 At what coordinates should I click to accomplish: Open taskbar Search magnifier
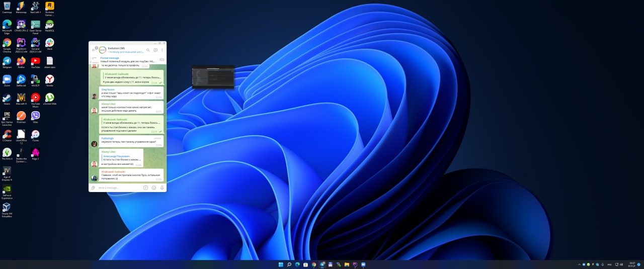289,264
